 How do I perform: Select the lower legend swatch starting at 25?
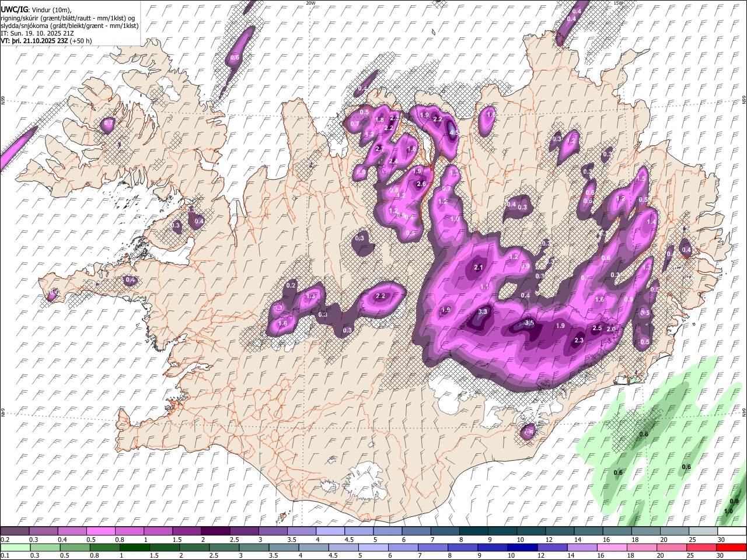[x=701, y=548]
